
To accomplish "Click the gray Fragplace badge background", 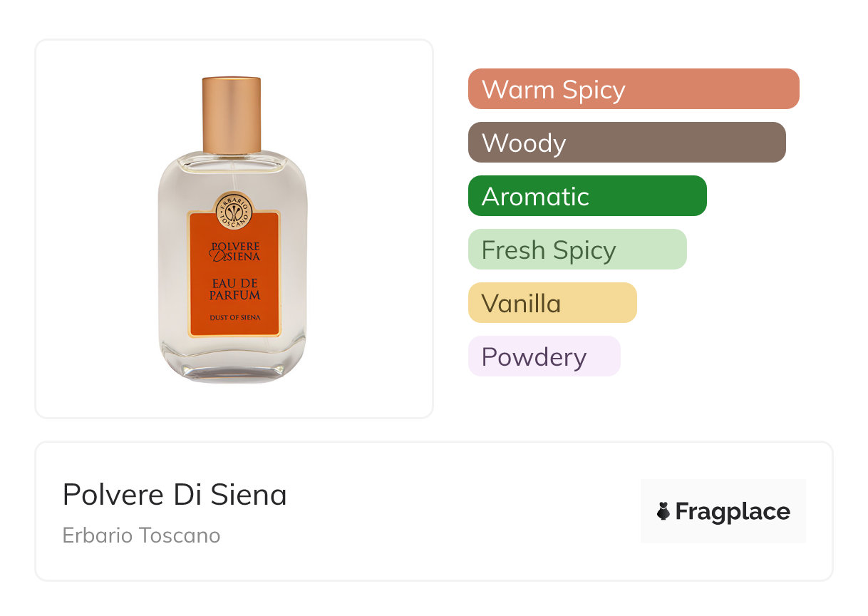I will click(x=723, y=491).
